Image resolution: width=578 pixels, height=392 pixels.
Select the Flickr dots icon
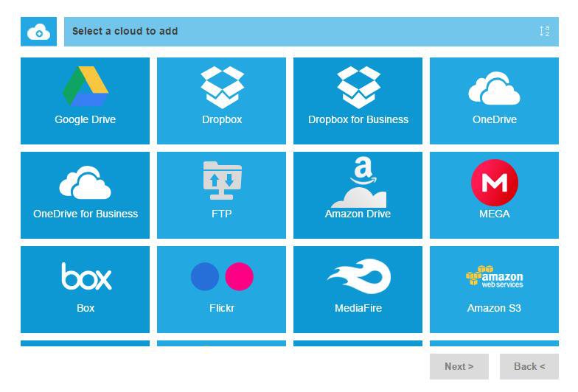[x=222, y=276]
